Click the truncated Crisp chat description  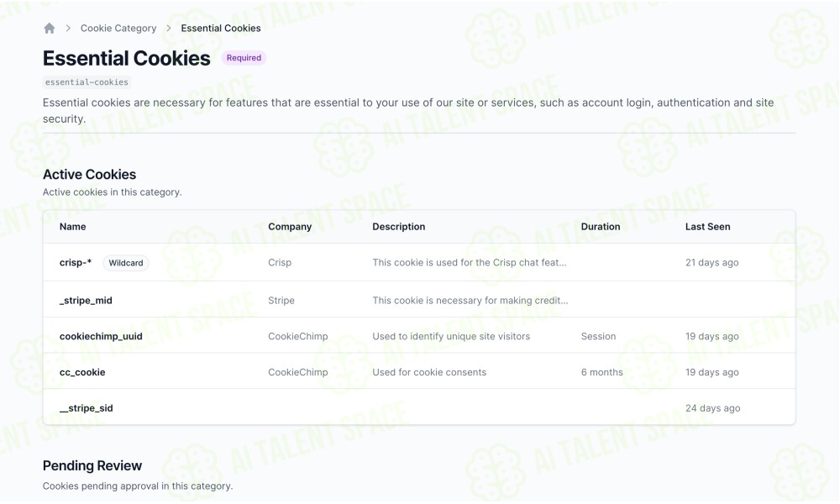click(470, 262)
